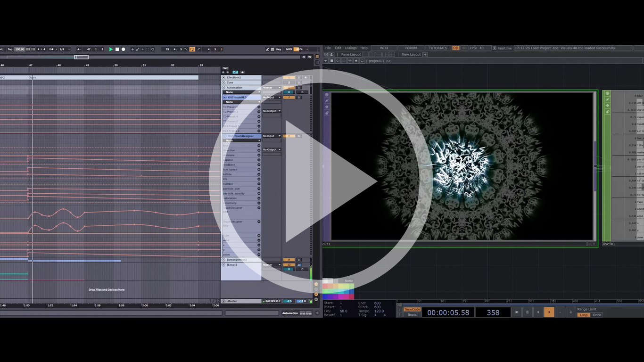Viewport: 644px width, 362px height.
Task: Click the FORUM link button
Action: (411, 48)
